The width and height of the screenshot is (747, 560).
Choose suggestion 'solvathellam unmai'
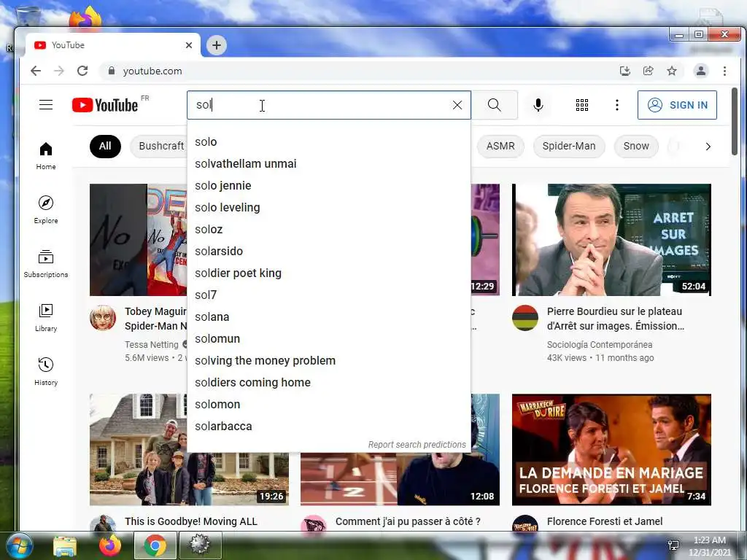(329, 164)
